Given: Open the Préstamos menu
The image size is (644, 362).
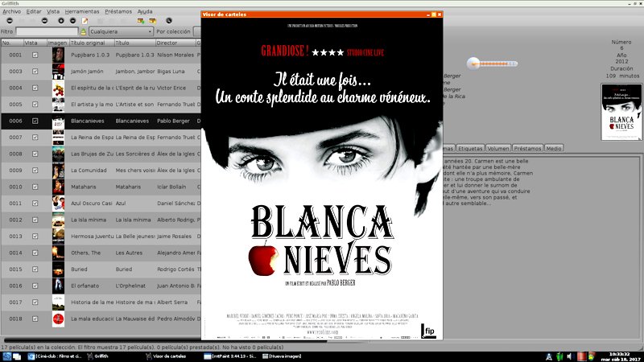Looking at the screenshot, I should (x=118, y=11).
